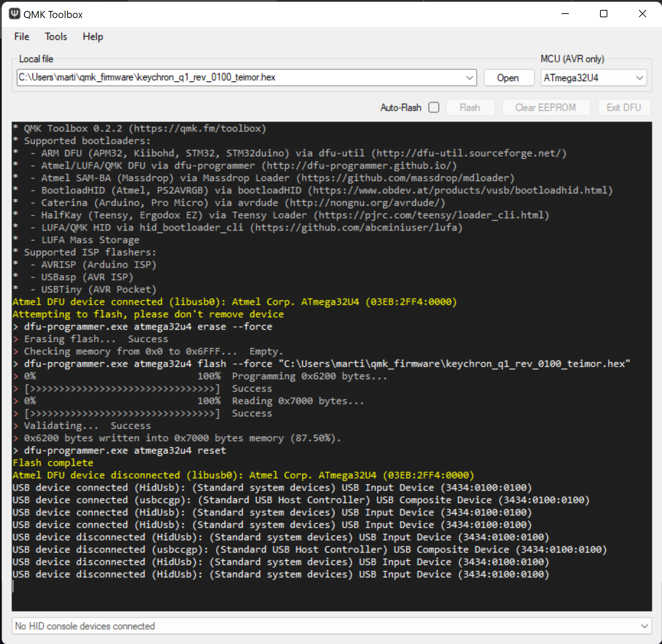
Task: Click the Open button to browse firmware
Action: 508,77
